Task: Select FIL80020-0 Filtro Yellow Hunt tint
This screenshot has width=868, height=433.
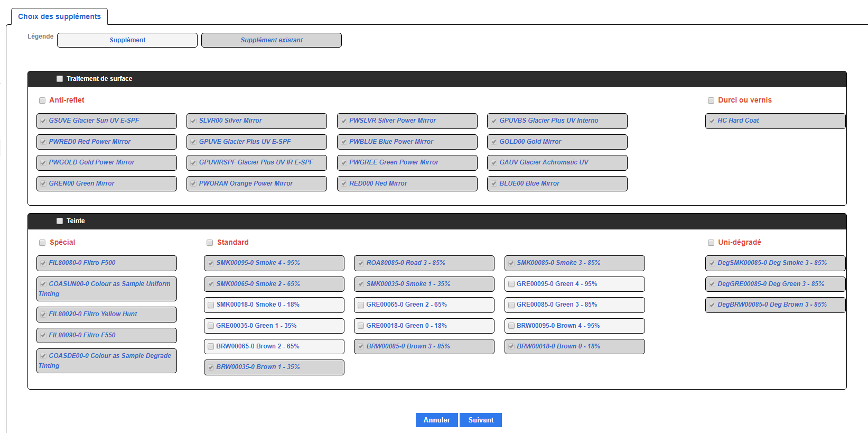Action: point(107,315)
